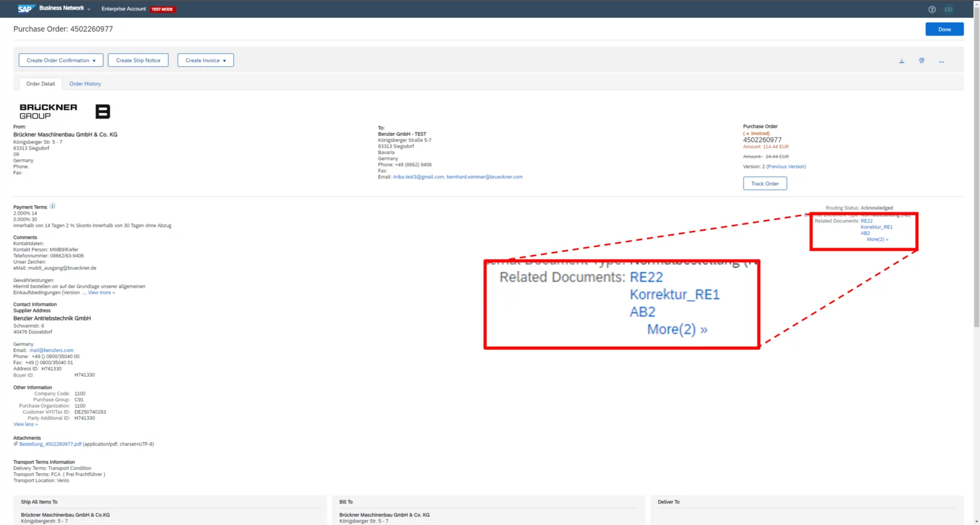Open the three-dots more actions menu

(941, 61)
